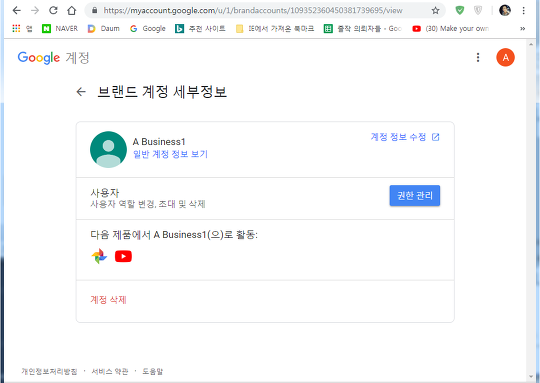The width and height of the screenshot is (540, 383).
Task: Open 일반 계정 정보 보기 link
Action: coord(170,154)
